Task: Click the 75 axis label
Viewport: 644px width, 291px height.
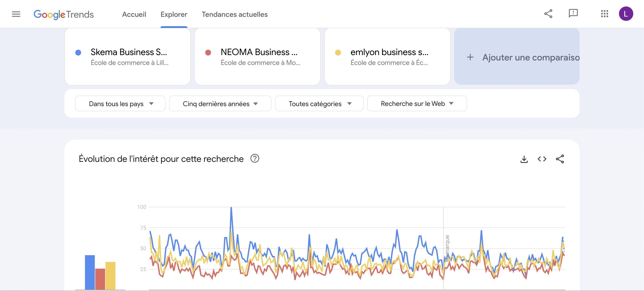Action: [143, 228]
